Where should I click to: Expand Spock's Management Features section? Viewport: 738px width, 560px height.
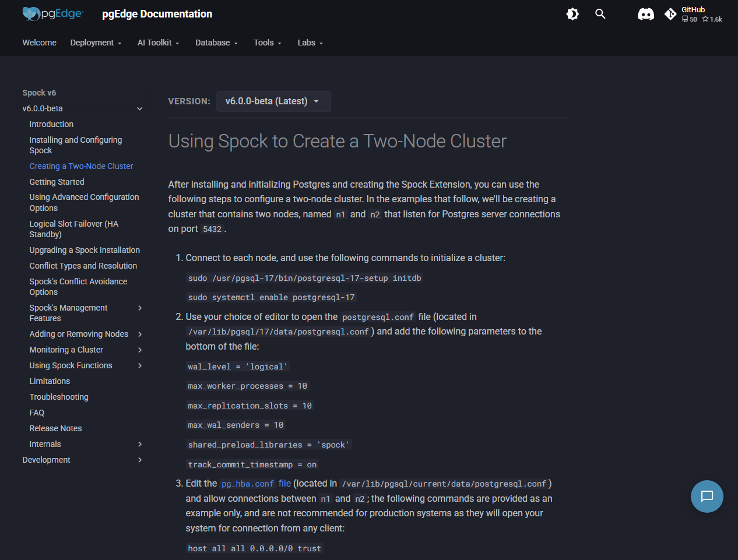pos(140,308)
